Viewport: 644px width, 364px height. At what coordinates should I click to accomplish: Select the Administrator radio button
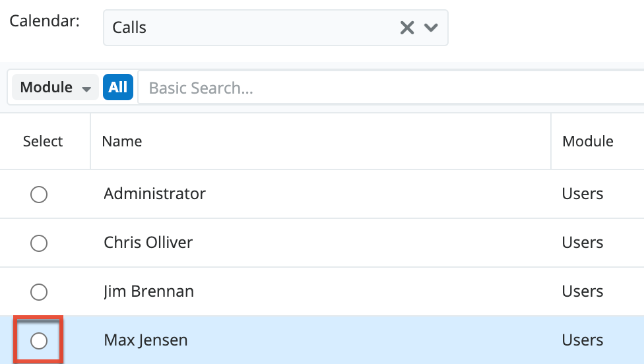(39, 194)
